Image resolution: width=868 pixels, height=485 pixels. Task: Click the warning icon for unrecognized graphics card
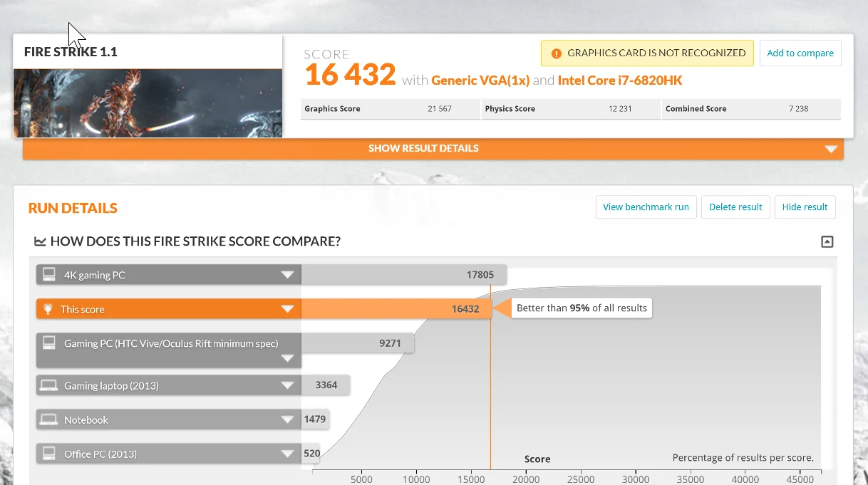(557, 53)
